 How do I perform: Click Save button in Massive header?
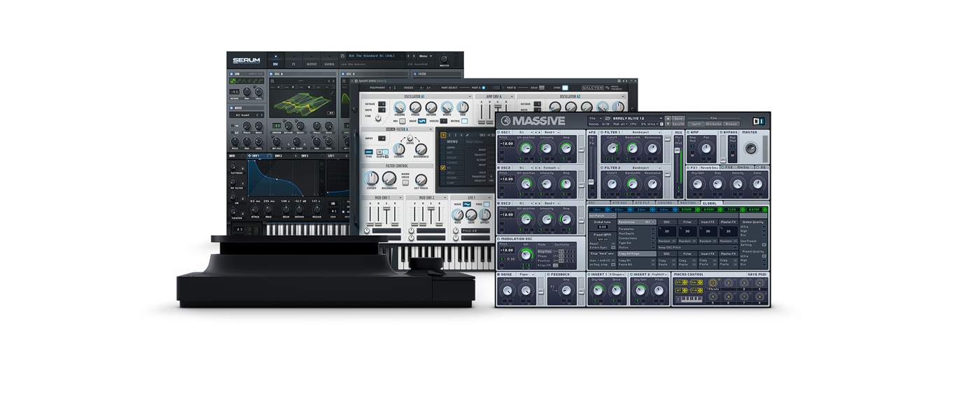[x=679, y=119]
